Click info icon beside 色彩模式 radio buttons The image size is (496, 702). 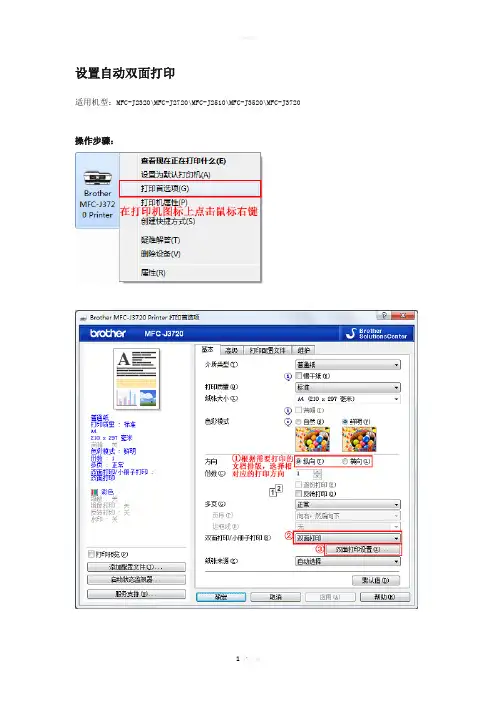288,422
